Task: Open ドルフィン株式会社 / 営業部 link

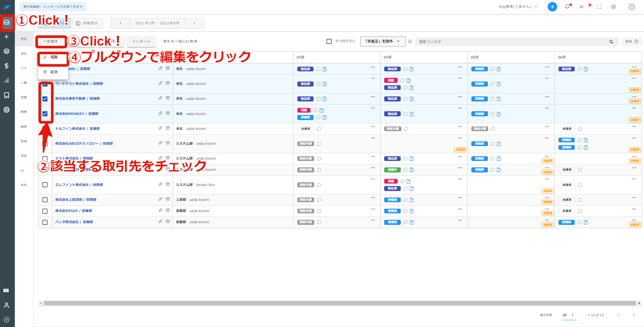Action: (x=77, y=129)
